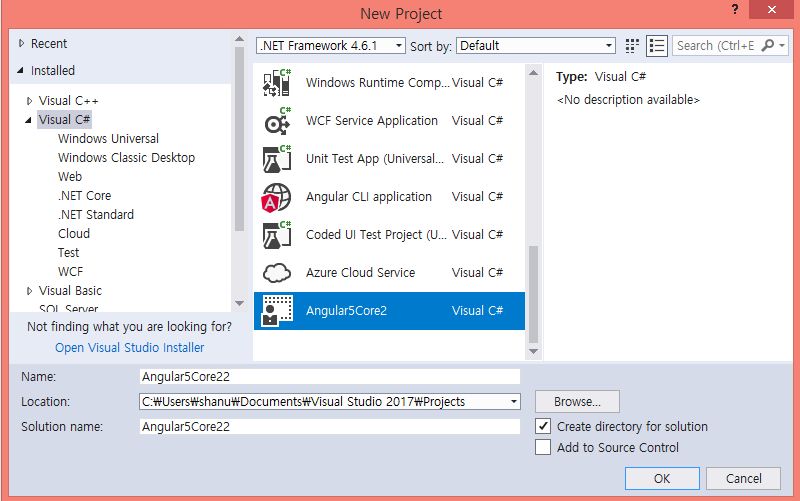The image size is (800, 501).
Task: Click the template list scrollbar thumb
Action: [x=533, y=294]
